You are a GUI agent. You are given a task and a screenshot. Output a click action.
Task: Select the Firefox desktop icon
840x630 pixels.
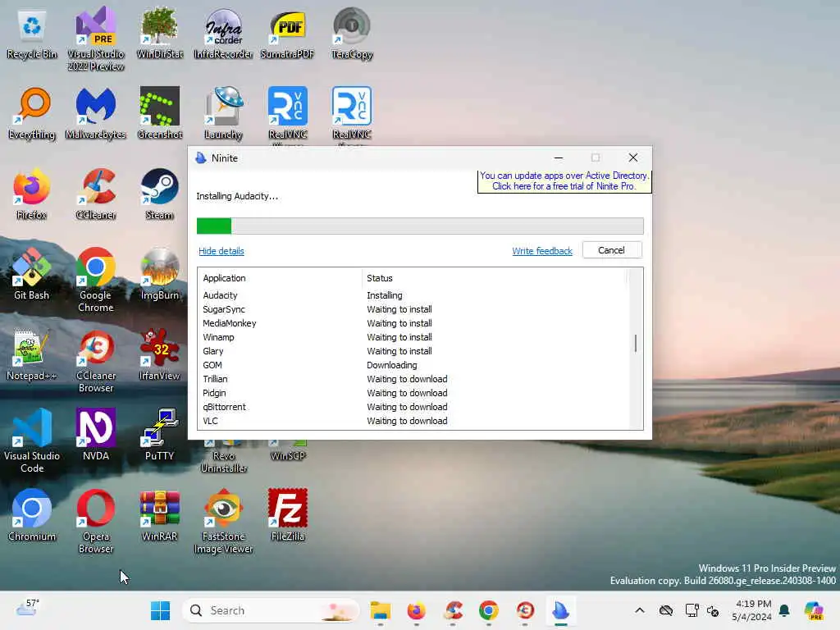(32, 194)
